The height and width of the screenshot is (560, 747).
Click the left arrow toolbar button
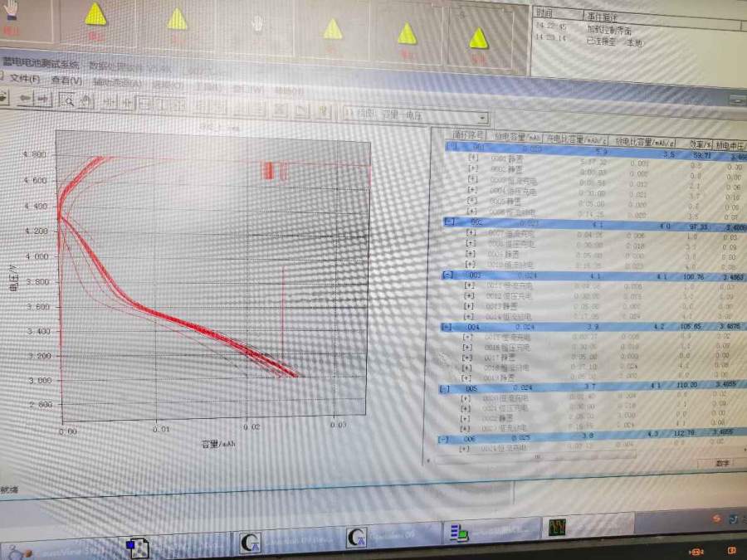pos(25,99)
